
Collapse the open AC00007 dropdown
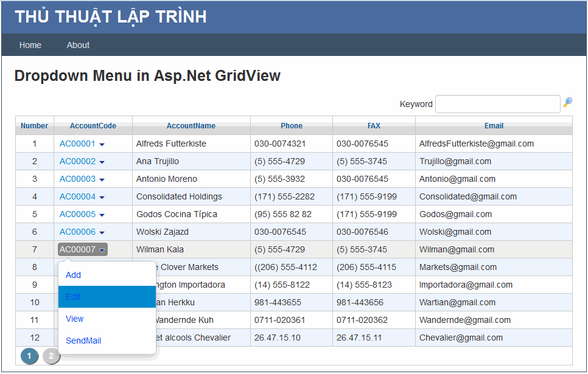click(102, 249)
